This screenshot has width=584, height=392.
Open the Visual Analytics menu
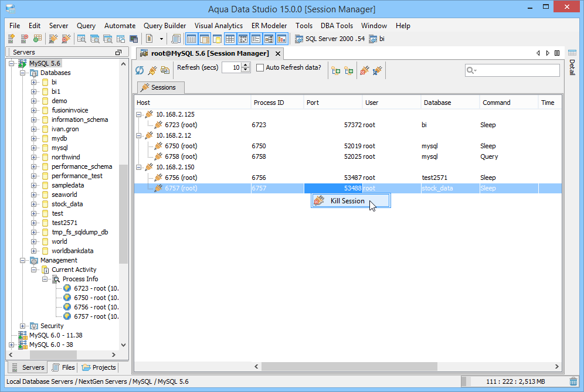(x=219, y=26)
